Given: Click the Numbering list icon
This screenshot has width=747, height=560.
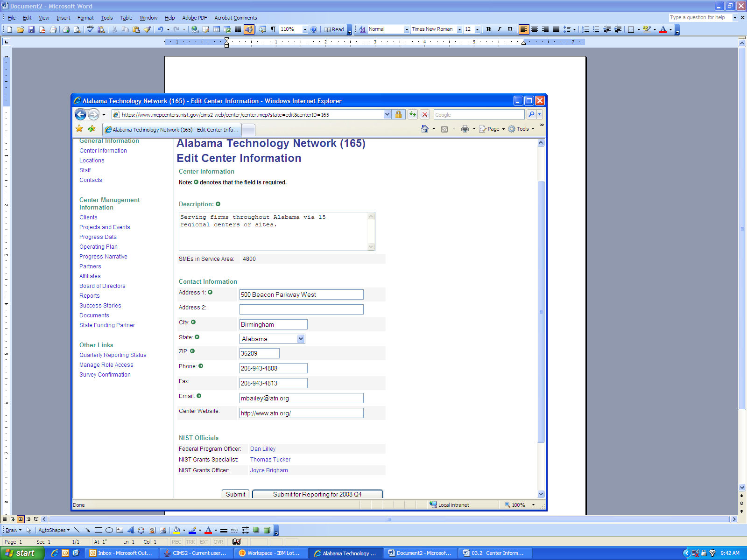Looking at the screenshot, I should tap(585, 29).
